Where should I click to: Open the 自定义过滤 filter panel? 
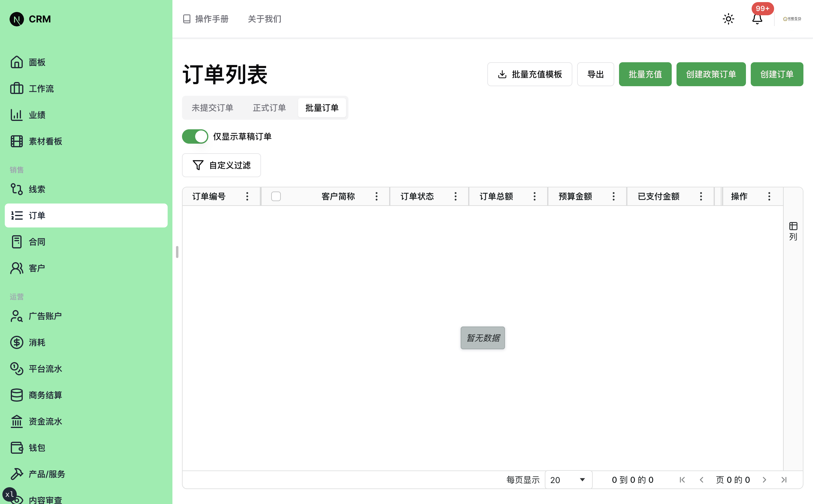pyautogui.click(x=221, y=165)
